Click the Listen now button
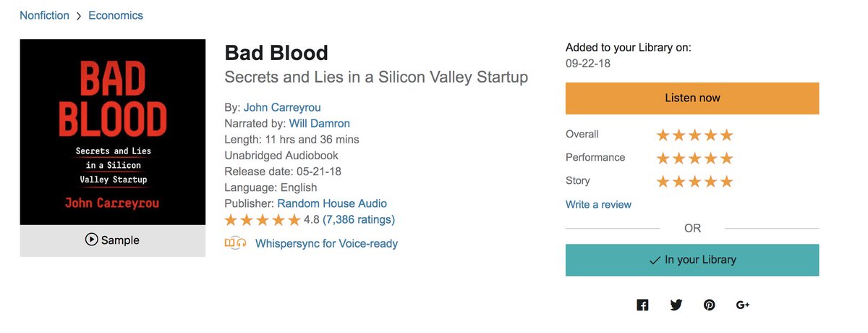868x333 pixels. click(x=692, y=98)
